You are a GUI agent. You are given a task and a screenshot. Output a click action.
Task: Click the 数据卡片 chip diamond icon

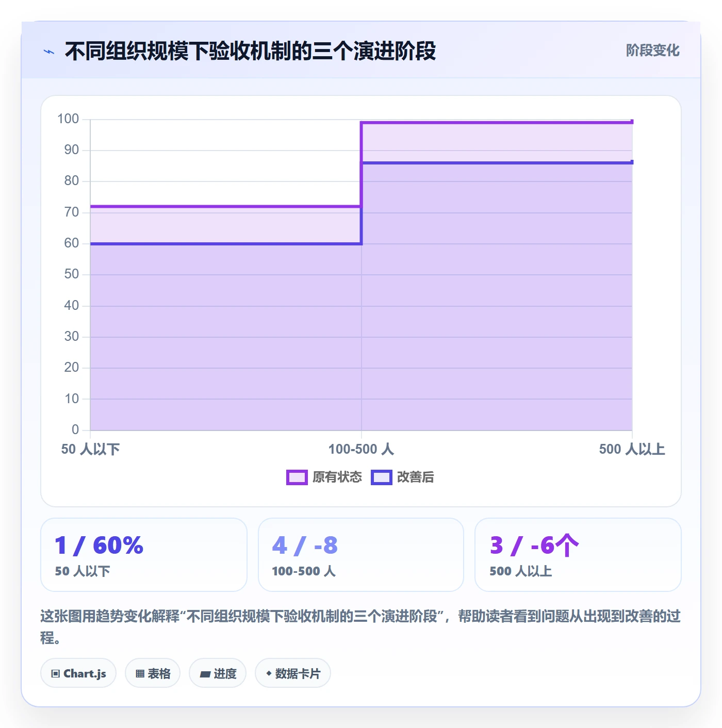pos(269,673)
